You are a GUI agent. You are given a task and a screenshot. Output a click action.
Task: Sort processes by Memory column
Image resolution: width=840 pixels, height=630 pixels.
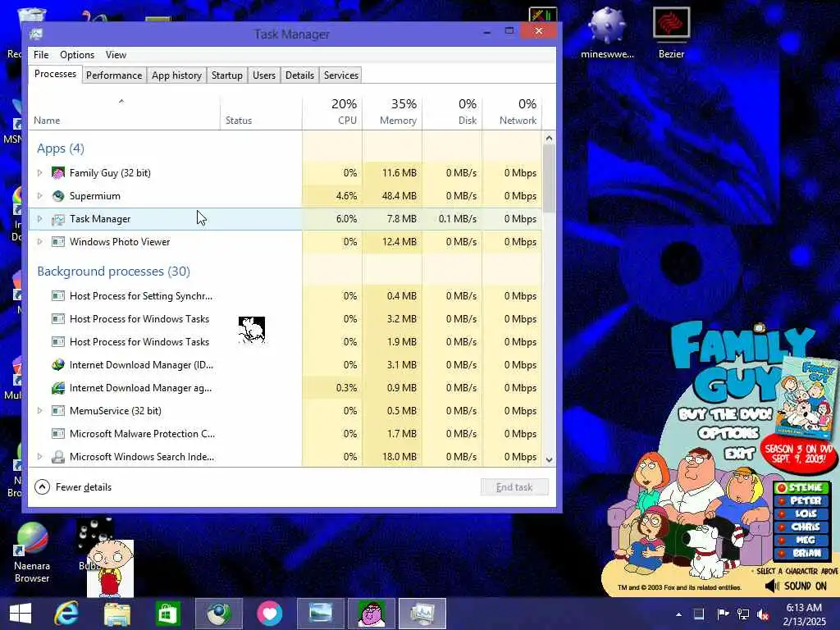coord(392,112)
